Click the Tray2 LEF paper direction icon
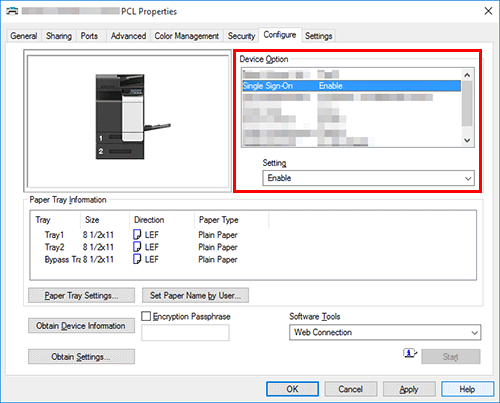Screen dimensions: 500x403 click(x=137, y=247)
